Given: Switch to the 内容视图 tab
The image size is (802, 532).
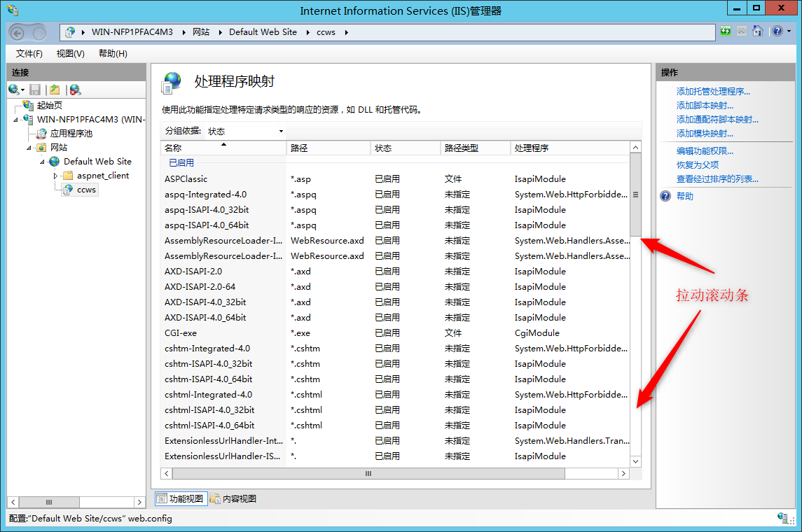Looking at the screenshot, I should pos(233,499).
